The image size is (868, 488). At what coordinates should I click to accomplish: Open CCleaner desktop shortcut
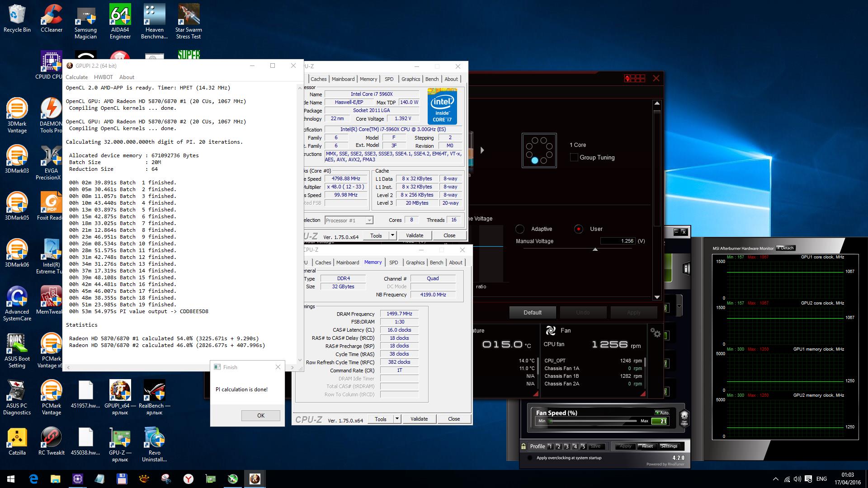click(x=52, y=18)
